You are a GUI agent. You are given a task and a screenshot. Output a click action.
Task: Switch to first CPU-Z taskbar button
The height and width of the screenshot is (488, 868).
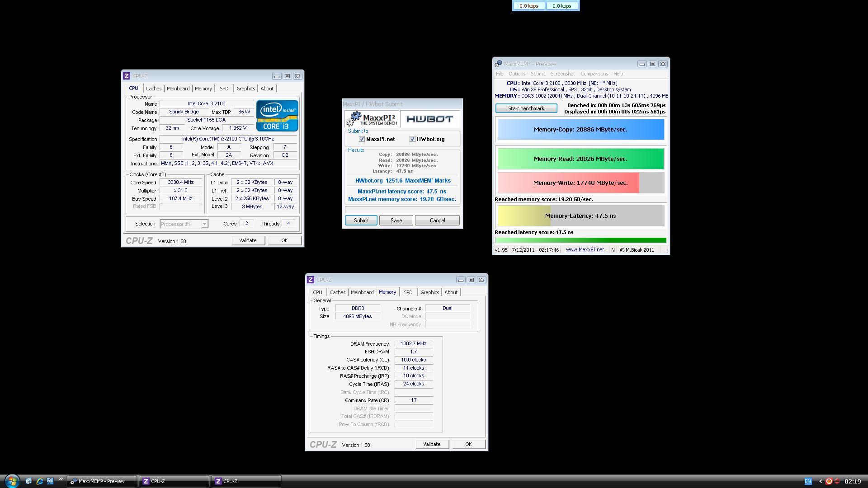click(174, 481)
